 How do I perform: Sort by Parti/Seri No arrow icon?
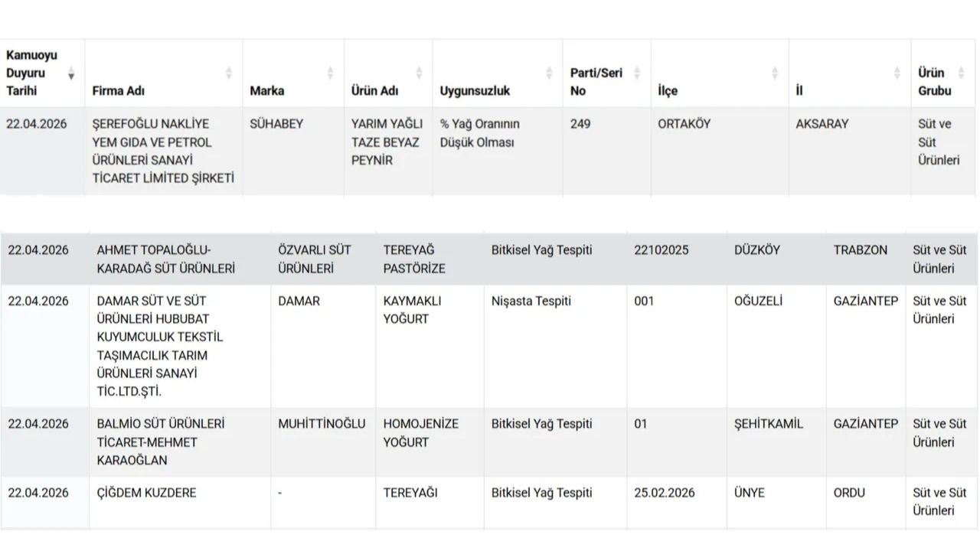pyautogui.click(x=638, y=73)
